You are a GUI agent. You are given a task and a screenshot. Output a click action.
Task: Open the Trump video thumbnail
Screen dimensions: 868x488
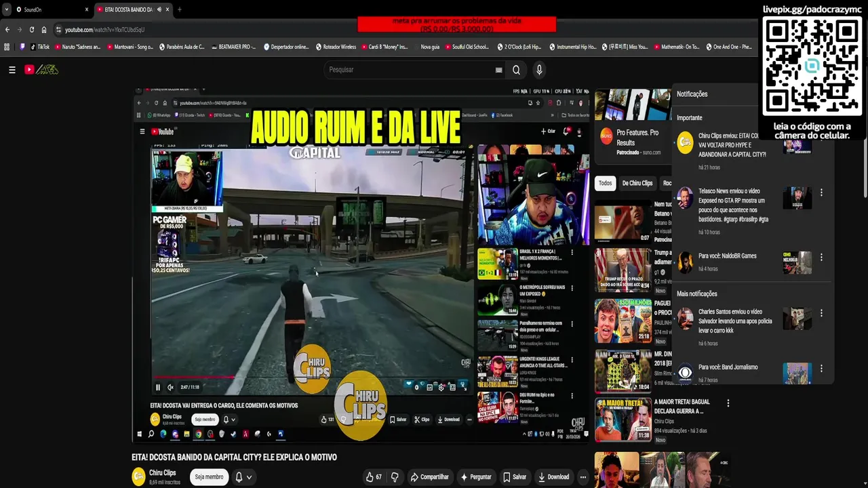coord(623,270)
